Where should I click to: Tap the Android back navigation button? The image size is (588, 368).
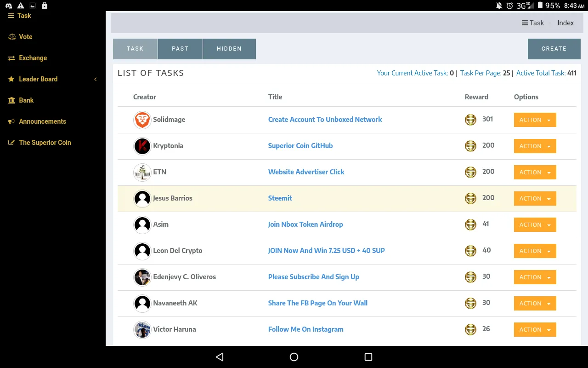[220, 357]
